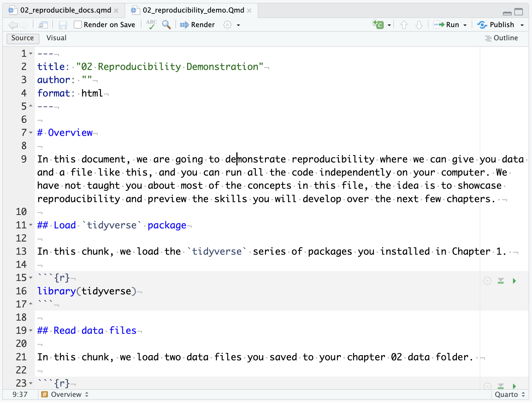This screenshot has height=402, width=532.
Task: Click the Run button
Action: pyautogui.click(x=446, y=25)
